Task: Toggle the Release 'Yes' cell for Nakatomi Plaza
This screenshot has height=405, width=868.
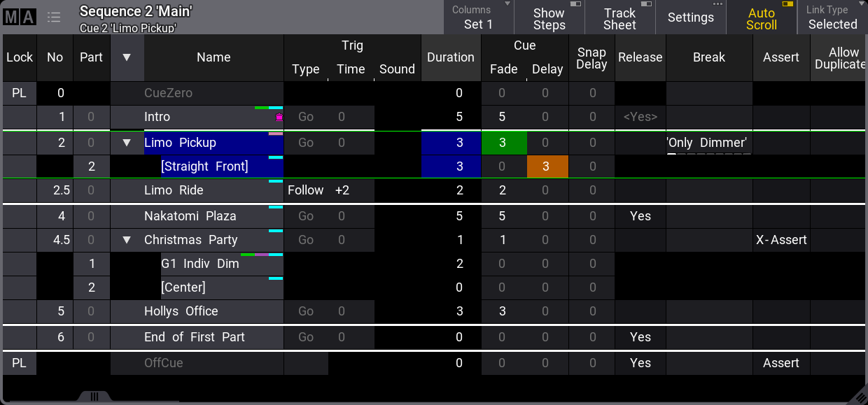Action: coord(640,215)
